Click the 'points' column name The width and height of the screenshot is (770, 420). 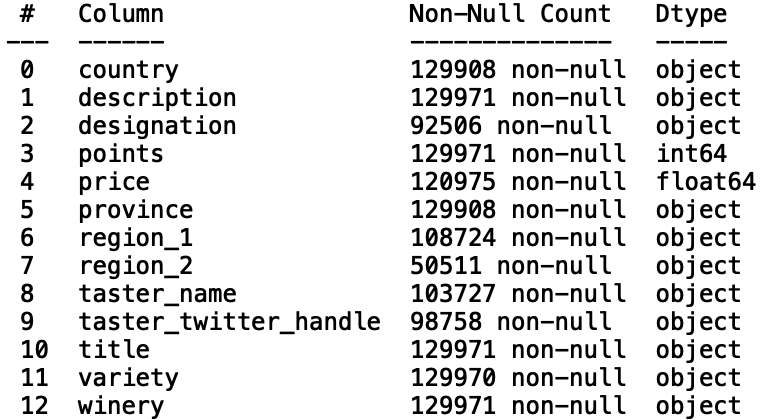click(121, 155)
